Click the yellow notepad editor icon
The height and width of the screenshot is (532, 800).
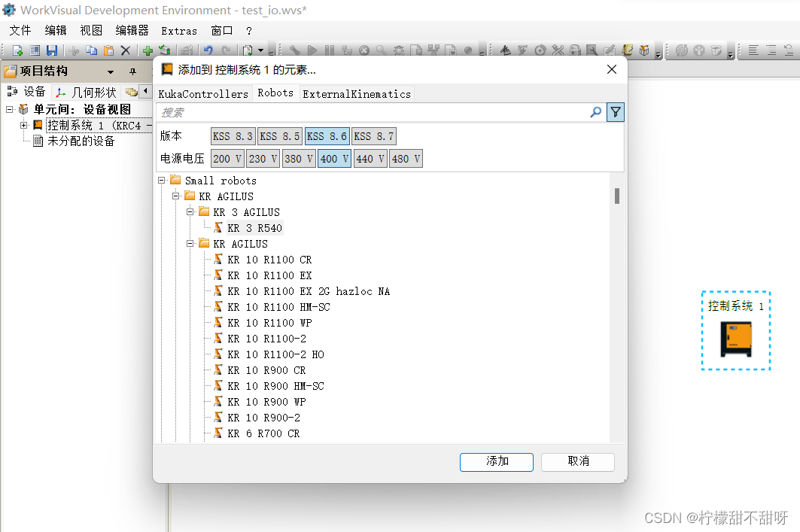(x=627, y=50)
